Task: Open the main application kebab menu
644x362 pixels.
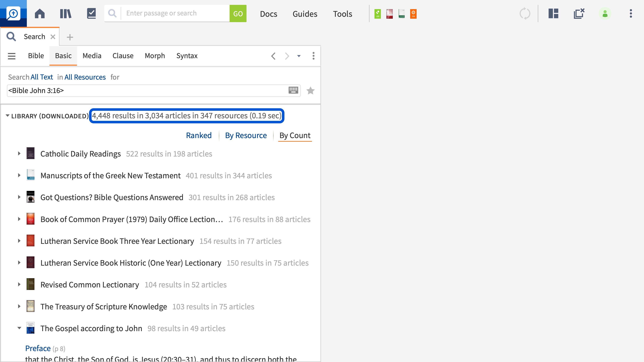Action: point(631,13)
